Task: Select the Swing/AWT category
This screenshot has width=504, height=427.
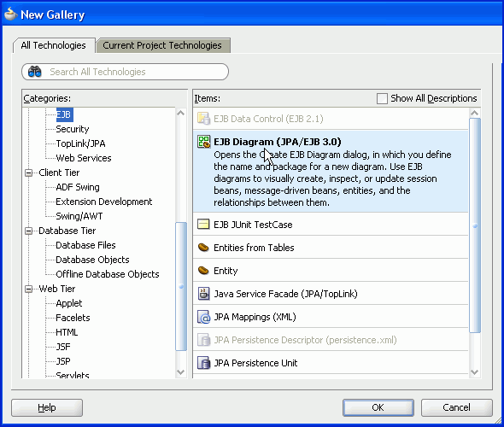Action: 79,216
